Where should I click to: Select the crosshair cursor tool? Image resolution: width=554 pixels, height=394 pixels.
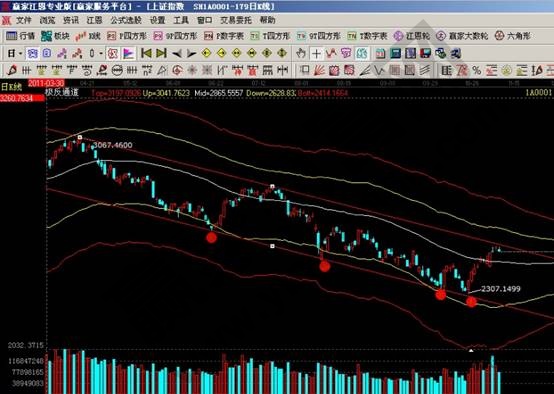(x=316, y=53)
